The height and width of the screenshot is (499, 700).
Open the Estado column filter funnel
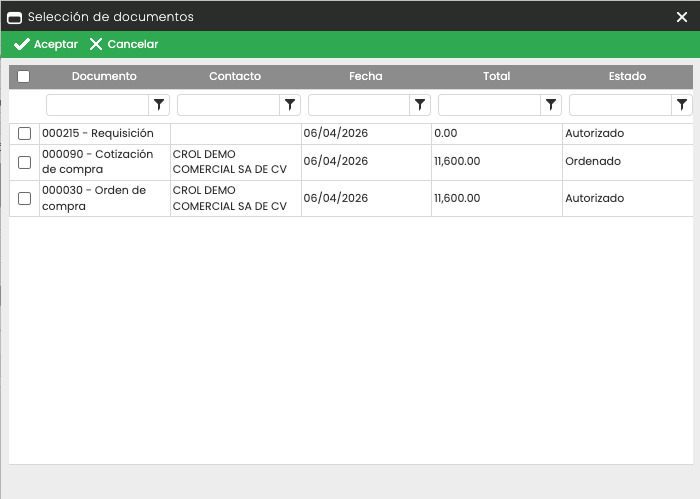tap(681, 105)
